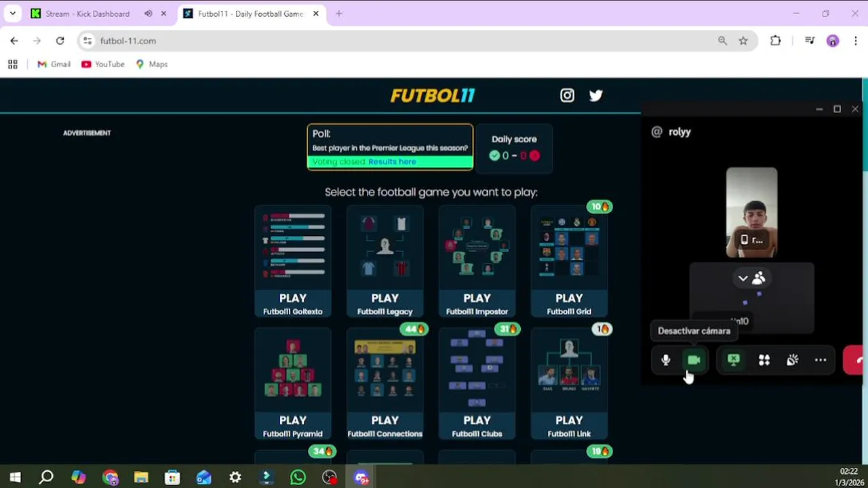Play the Futbol11 Pyramid game
This screenshot has width=868, height=488.
click(293, 384)
